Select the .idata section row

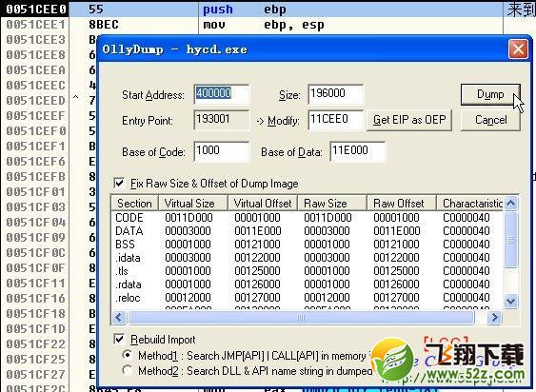click(x=307, y=257)
